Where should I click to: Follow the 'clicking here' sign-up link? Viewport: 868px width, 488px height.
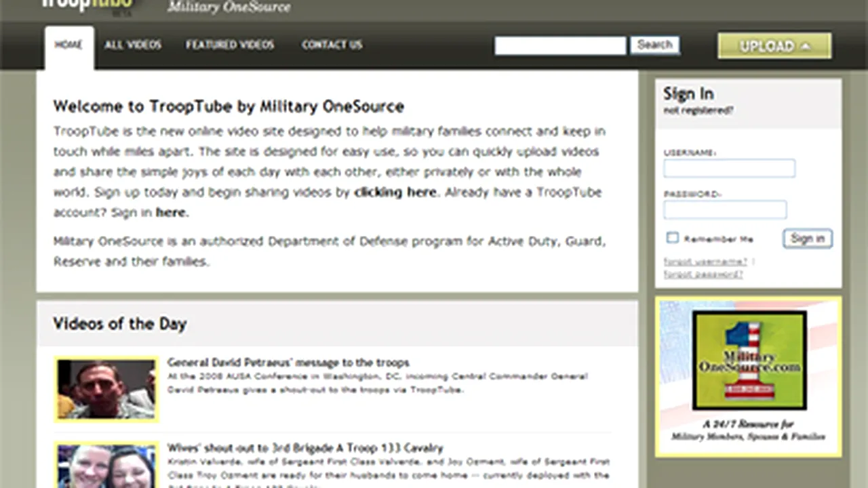(x=395, y=192)
